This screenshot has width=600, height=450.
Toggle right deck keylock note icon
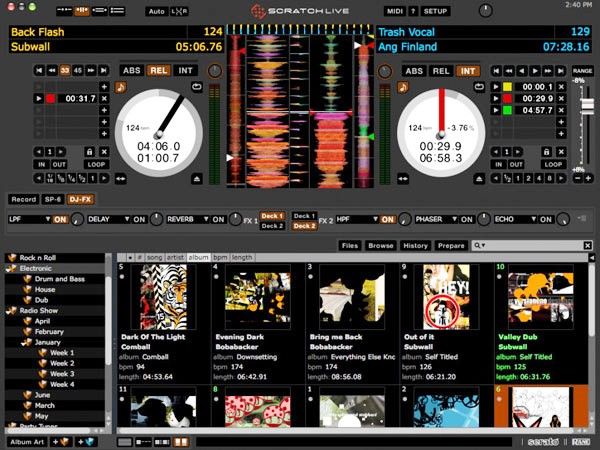coord(403,87)
